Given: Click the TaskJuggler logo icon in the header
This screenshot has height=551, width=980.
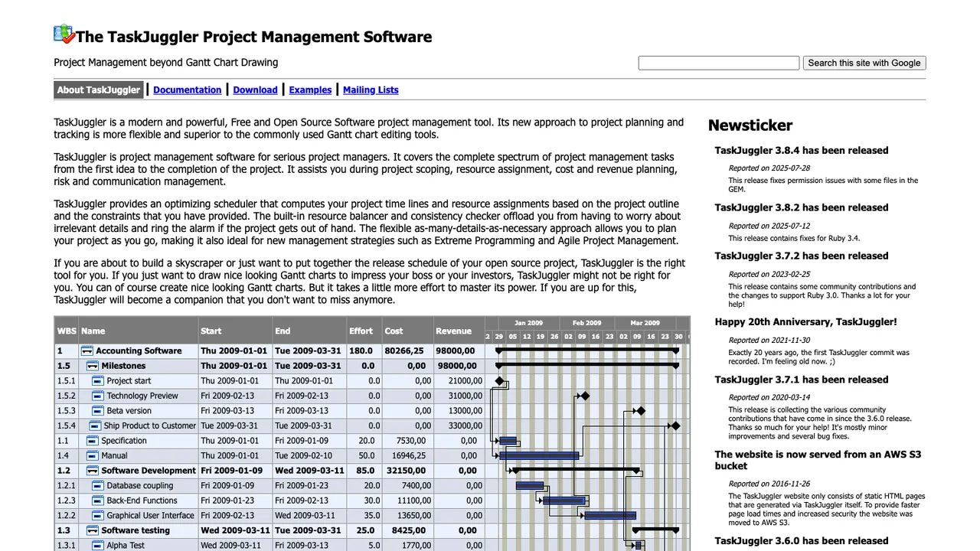Looking at the screenshot, I should (x=64, y=34).
